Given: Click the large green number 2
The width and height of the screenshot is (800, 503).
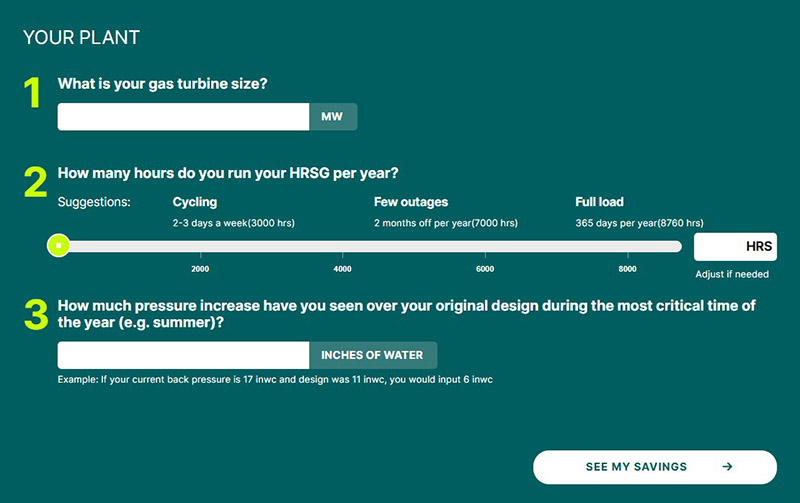Looking at the screenshot, I should point(35,182).
